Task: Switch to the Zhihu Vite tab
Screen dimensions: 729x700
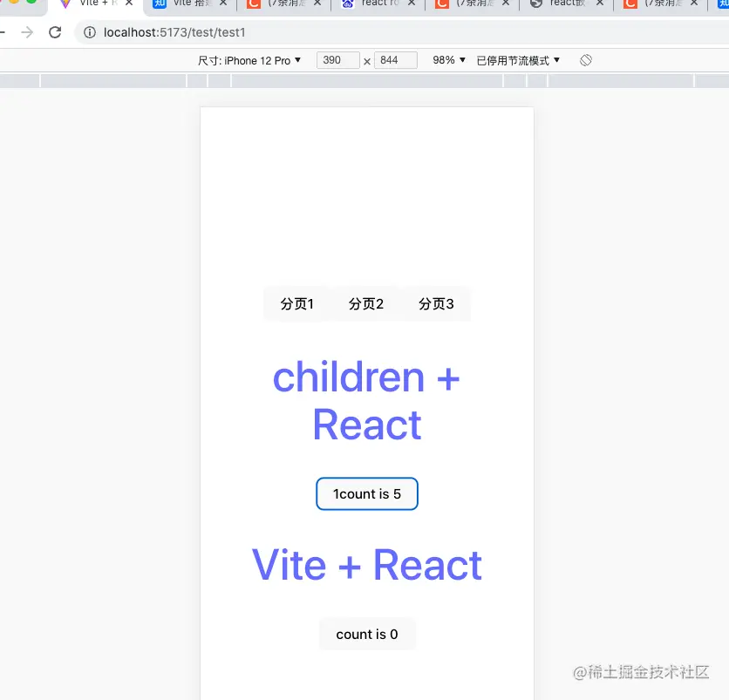Action: [189, 3]
